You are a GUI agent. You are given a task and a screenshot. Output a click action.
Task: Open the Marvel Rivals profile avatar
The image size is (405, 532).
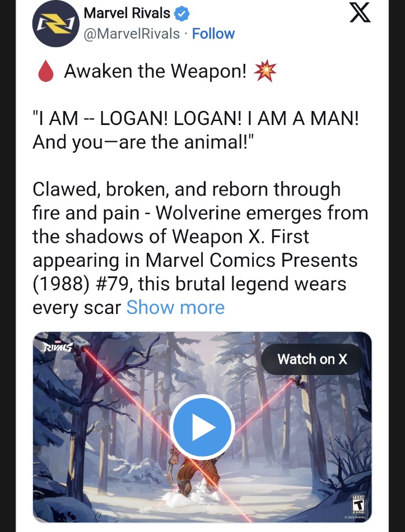click(x=55, y=24)
